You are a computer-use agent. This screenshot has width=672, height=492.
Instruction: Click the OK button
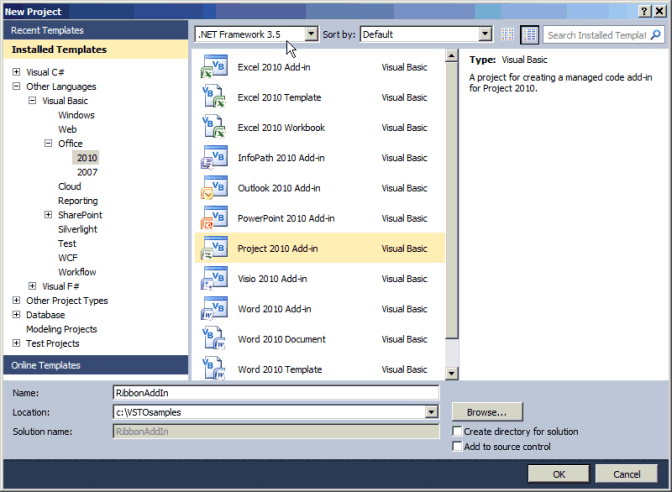tap(558, 474)
